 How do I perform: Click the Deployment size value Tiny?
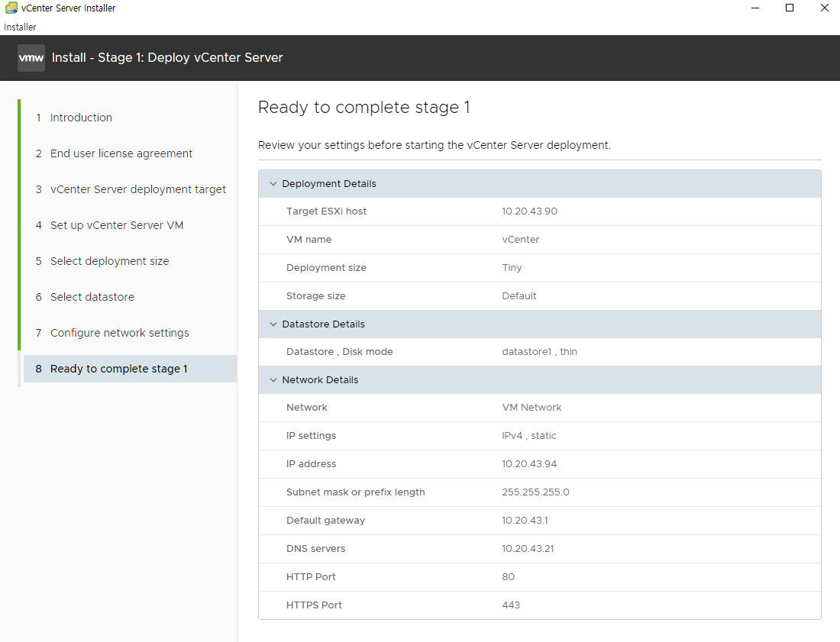click(x=512, y=268)
